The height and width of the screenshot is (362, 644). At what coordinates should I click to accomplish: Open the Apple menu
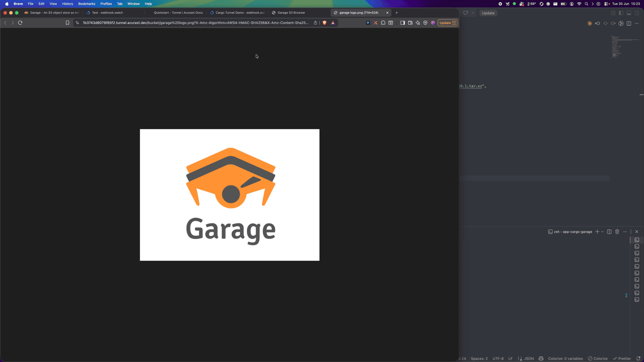point(7,4)
